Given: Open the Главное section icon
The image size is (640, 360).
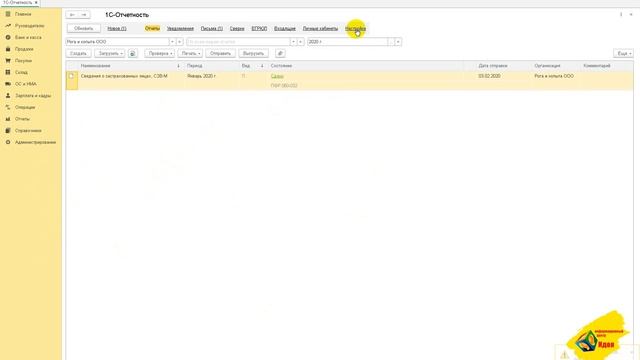Looking at the screenshot, I should 8,14.
